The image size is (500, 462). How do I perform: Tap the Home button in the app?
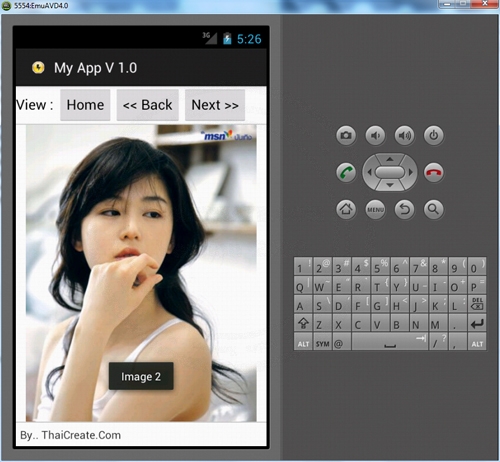(x=85, y=105)
